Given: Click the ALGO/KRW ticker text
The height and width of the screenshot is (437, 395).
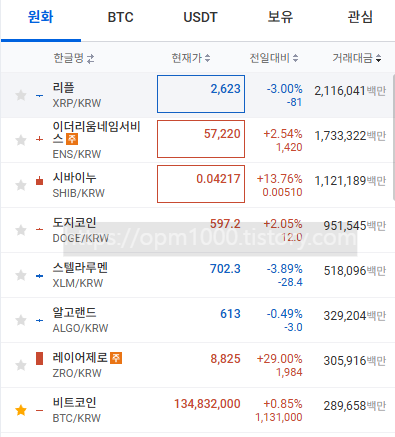Looking at the screenshot, I should pyautogui.click(x=80, y=328).
